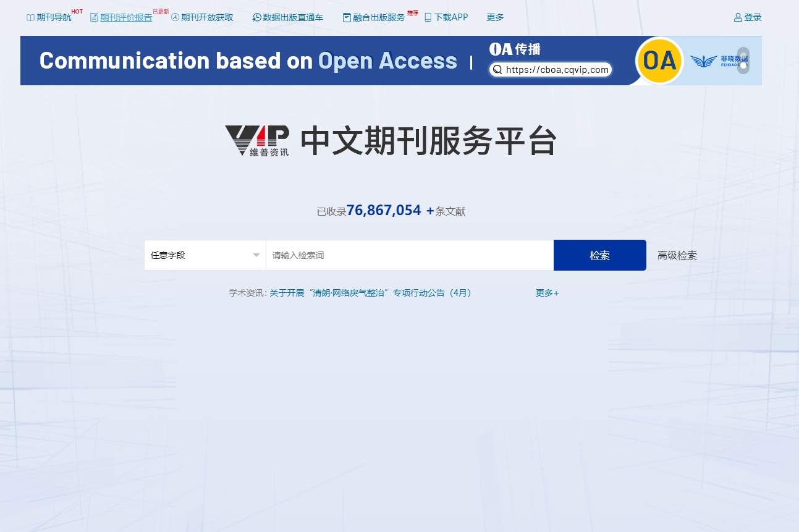Click the icon beside 数据出版直通车
The height and width of the screenshot is (532, 799).
[x=256, y=17]
